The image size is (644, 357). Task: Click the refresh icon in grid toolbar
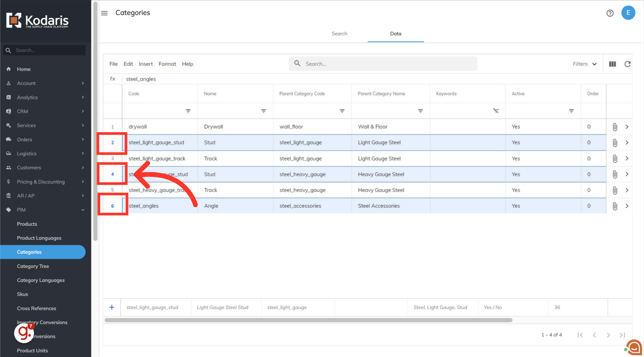(627, 64)
